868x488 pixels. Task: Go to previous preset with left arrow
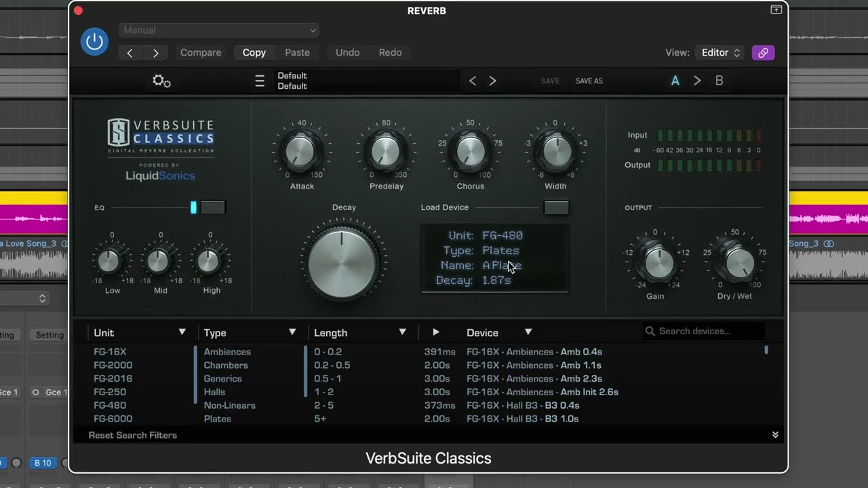click(x=130, y=53)
